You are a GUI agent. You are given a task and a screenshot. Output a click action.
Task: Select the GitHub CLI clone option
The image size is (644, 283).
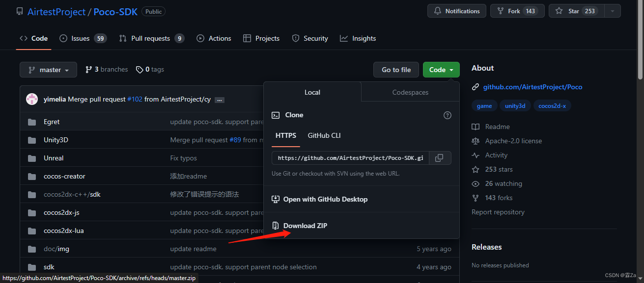pyautogui.click(x=324, y=135)
